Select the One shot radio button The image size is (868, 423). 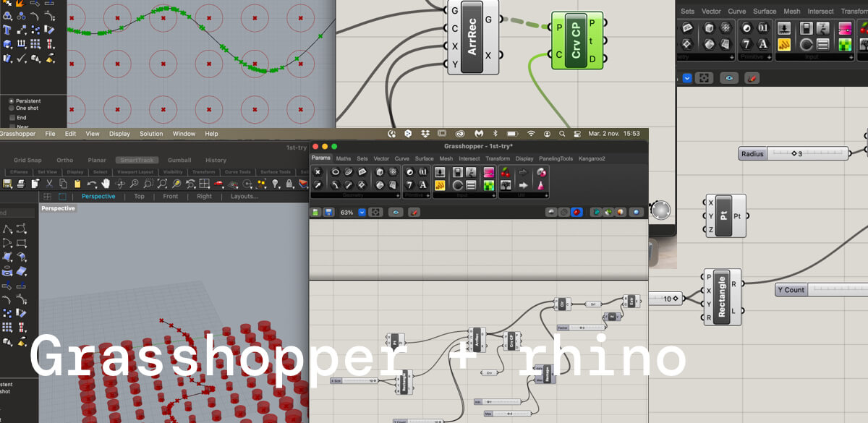click(12, 108)
